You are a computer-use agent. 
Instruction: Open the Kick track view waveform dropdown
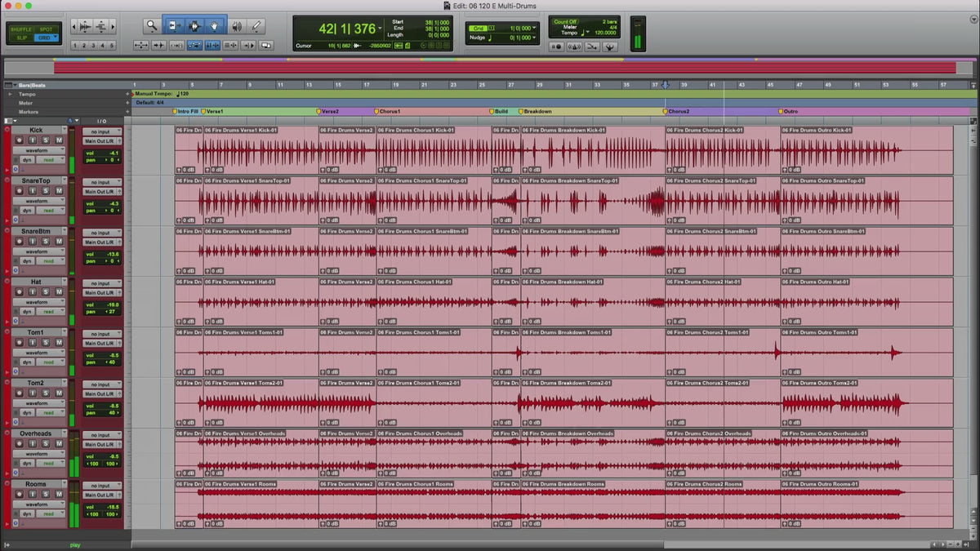(x=38, y=150)
